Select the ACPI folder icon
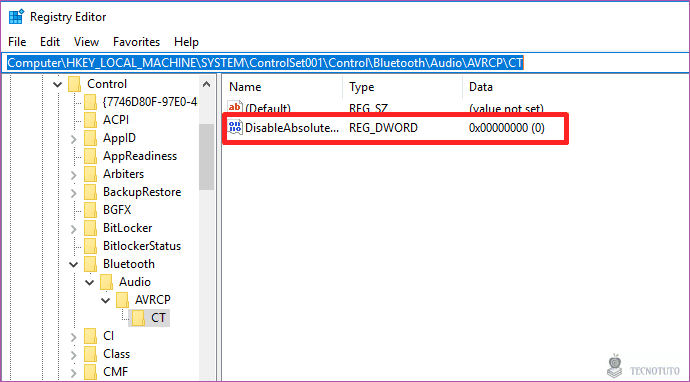Image resolution: width=690 pixels, height=382 pixels. pos(90,120)
